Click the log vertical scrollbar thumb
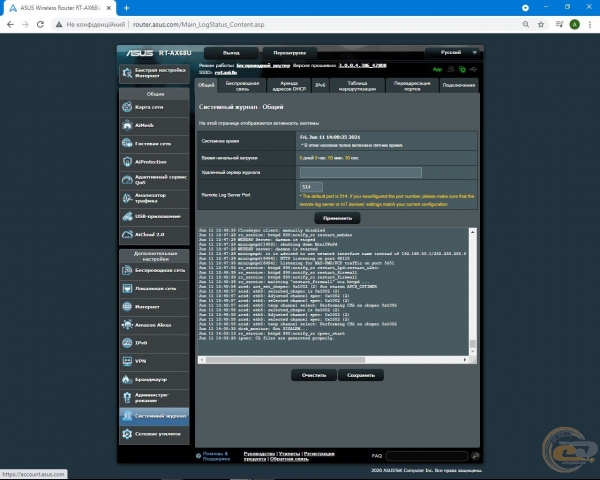This screenshot has width=600, height=480. pyautogui.click(x=473, y=343)
